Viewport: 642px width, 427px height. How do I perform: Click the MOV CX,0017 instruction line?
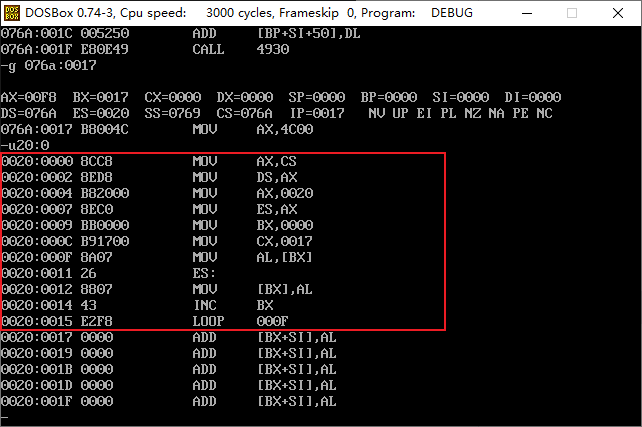pyautogui.click(x=157, y=241)
